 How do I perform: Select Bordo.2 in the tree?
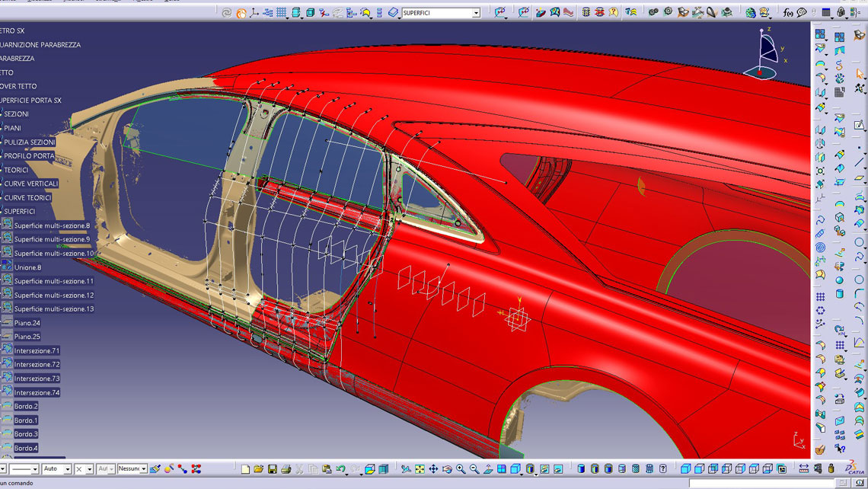pyautogui.click(x=26, y=407)
